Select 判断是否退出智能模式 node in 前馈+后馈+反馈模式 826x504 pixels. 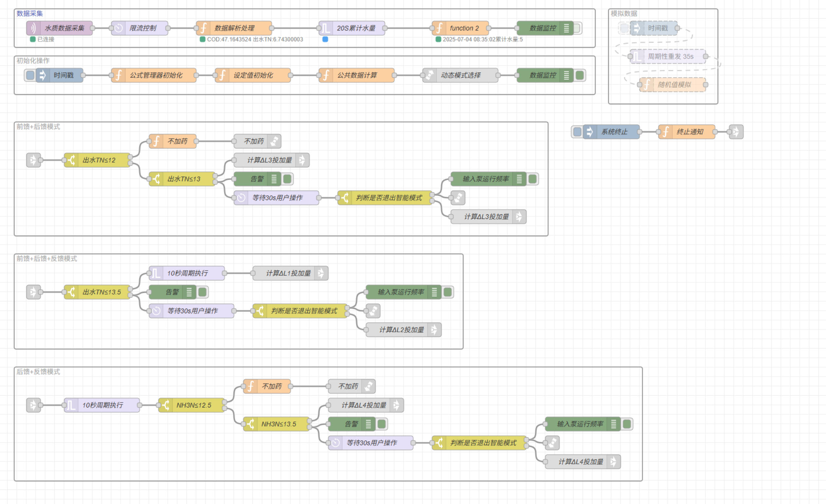click(x=300, y=311)
